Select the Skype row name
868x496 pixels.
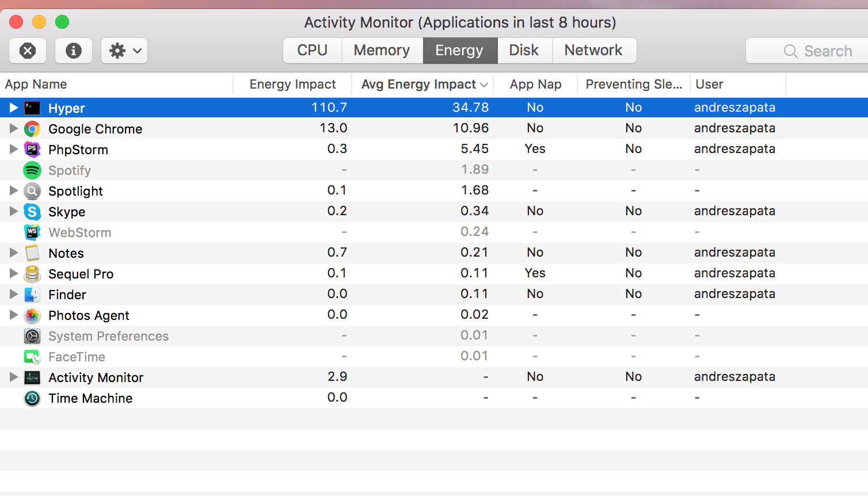tap(67, 212)
